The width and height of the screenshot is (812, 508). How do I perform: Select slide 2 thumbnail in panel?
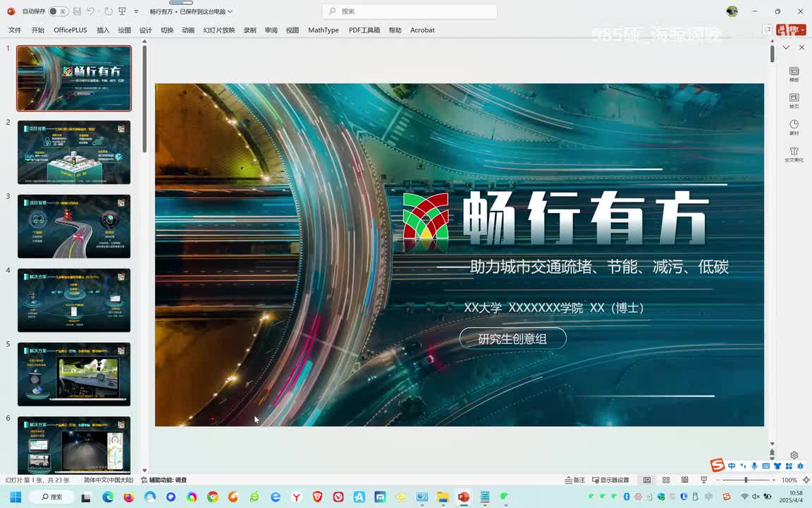point(74,152)
